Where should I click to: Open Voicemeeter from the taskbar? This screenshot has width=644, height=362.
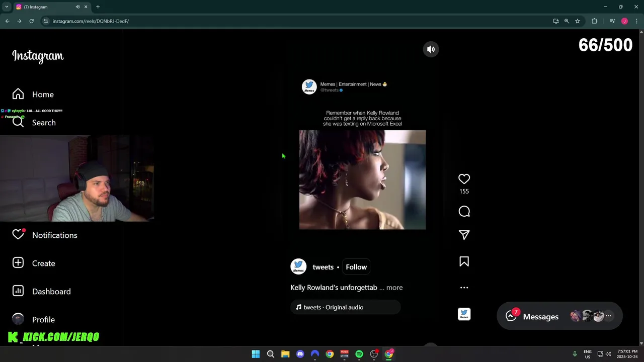pyautogui.click(x=345, y=354)
